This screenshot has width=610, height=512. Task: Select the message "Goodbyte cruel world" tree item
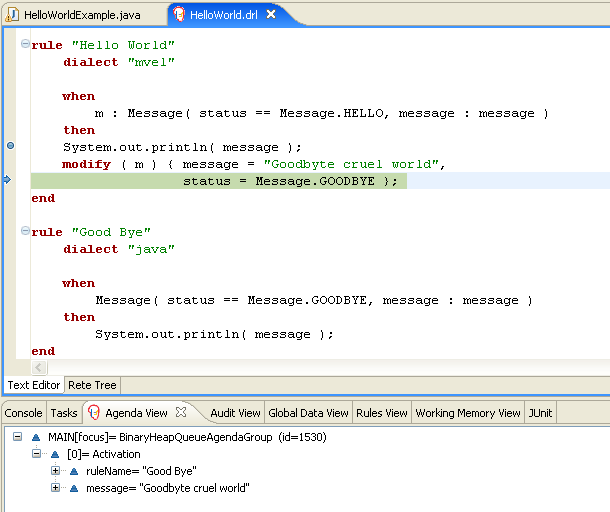pos(167,488)
